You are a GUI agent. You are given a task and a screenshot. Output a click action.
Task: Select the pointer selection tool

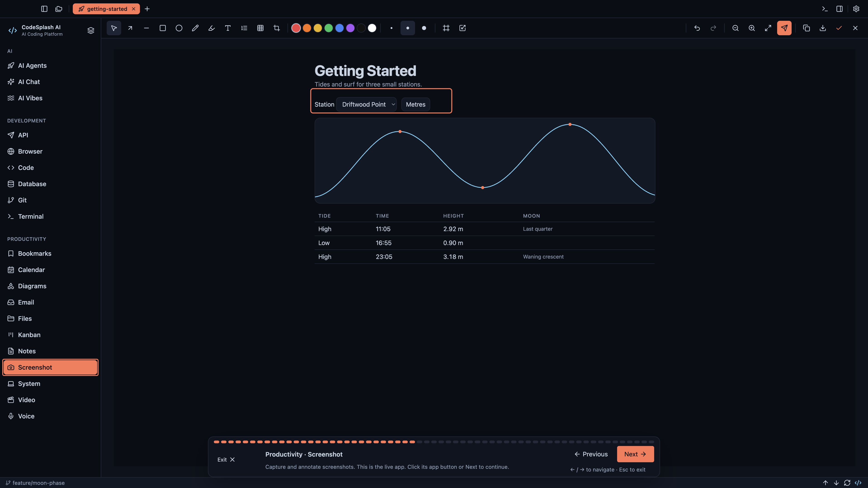tap(114, 28)
